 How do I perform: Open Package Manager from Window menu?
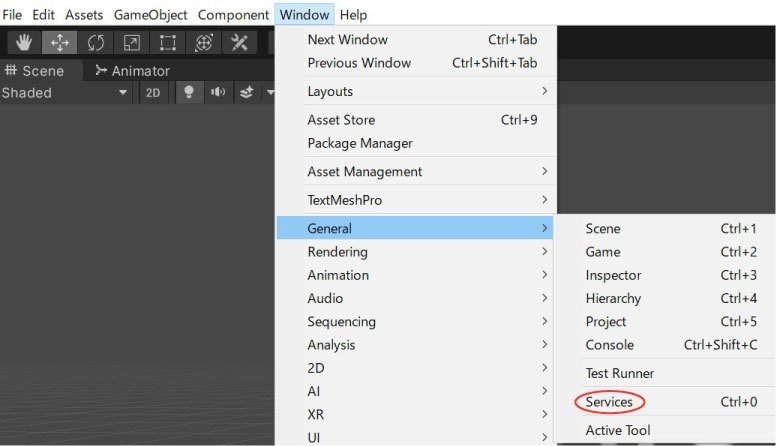tap(360, 143)
